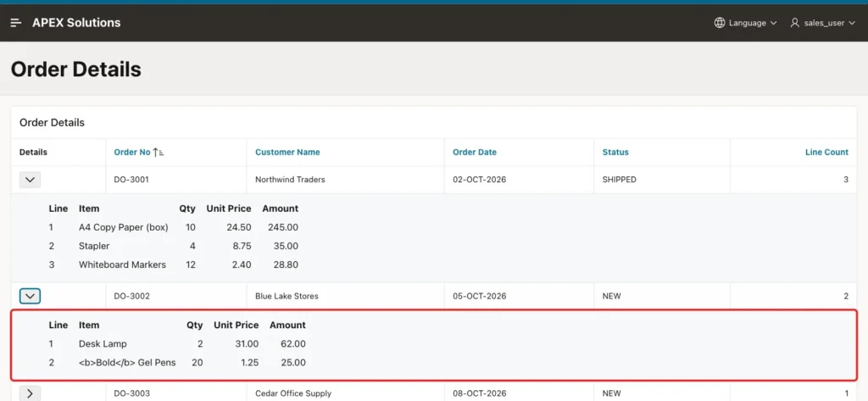Select order number DO-3001
868x401 pixels.
[x=131, y=180]
